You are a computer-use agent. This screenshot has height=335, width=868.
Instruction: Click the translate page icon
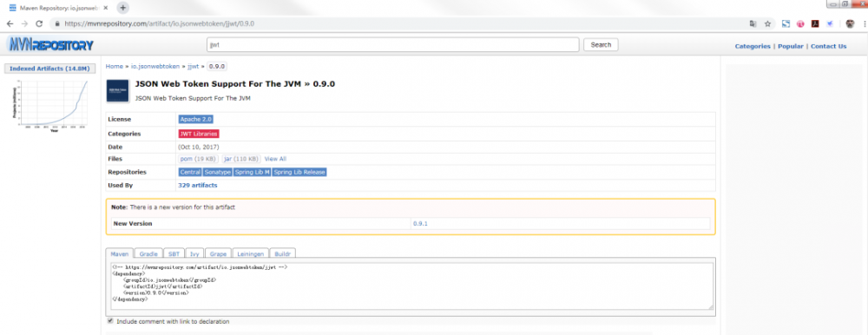753,23
